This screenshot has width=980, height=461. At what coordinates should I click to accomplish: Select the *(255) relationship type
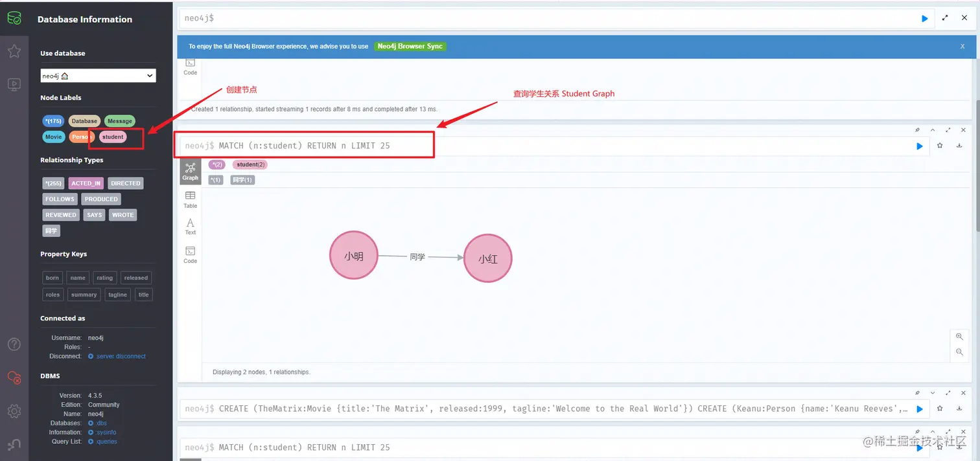[53, 183]
